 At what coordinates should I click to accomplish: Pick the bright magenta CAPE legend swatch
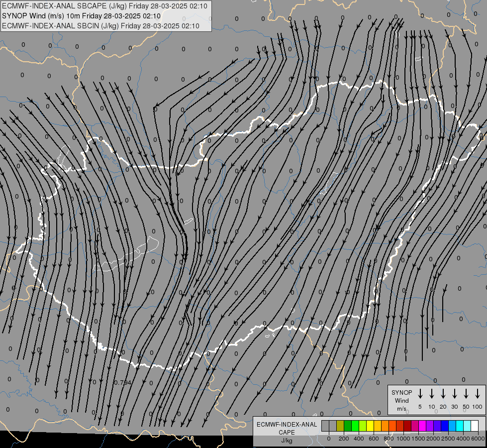[x=422, y=426]
